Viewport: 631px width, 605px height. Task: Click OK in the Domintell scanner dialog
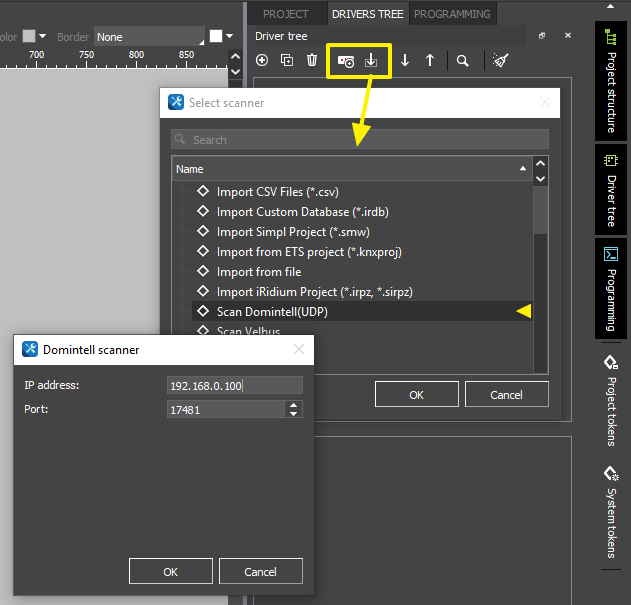pyautogui.click(x=171, y=571)
